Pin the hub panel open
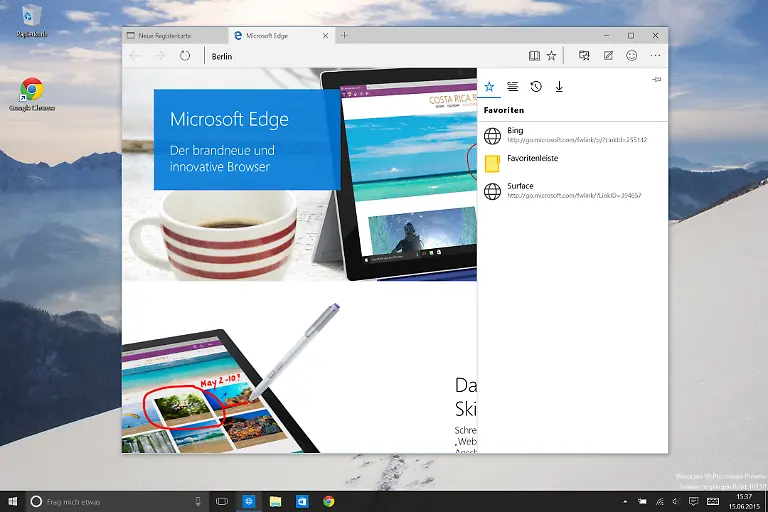This screenshot has width=768, height=512. pyautogui.click(x=656, y=79)
